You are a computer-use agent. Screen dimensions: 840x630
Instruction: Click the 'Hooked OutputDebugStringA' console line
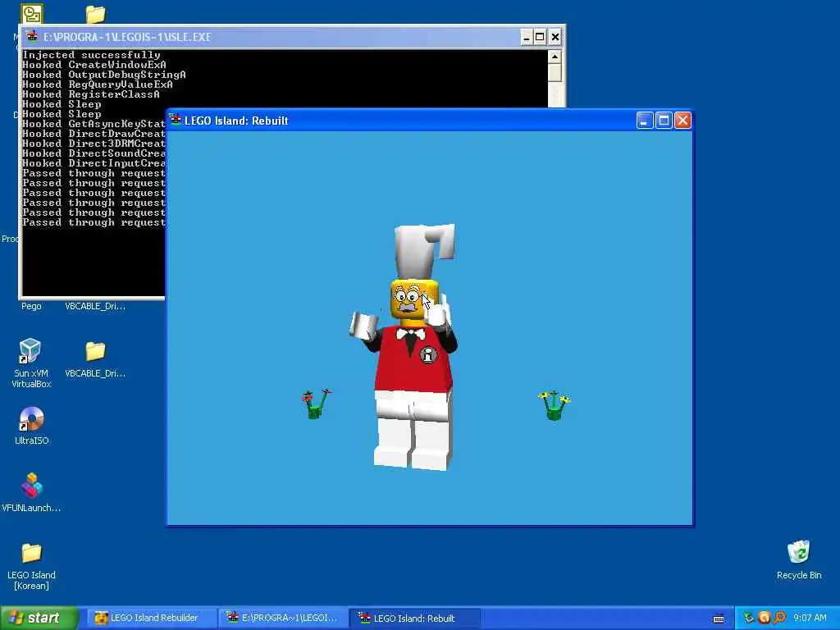[x=104, y=75]
